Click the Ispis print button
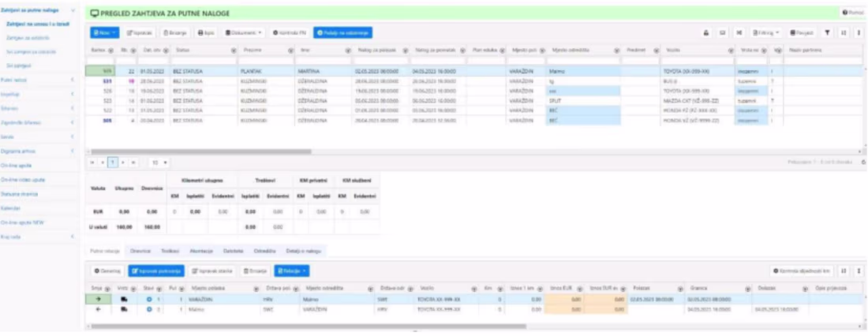The height and width of the screenshot is (336, 868). 207,33
